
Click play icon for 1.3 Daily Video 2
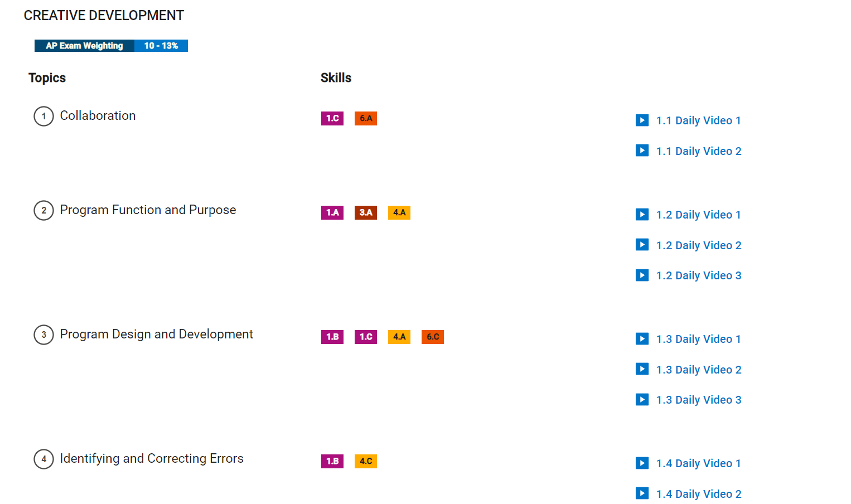(x=642, y=369)
